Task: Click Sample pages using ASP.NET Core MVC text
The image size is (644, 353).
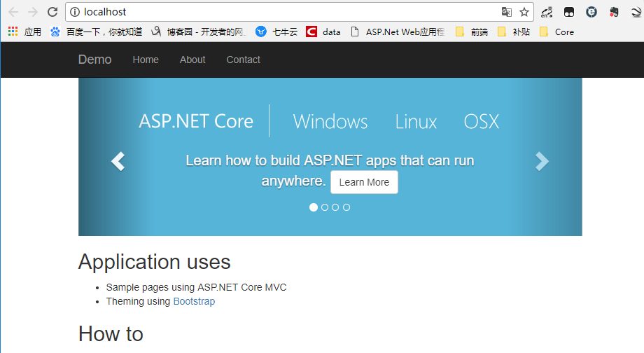Action: pos(196,287)
